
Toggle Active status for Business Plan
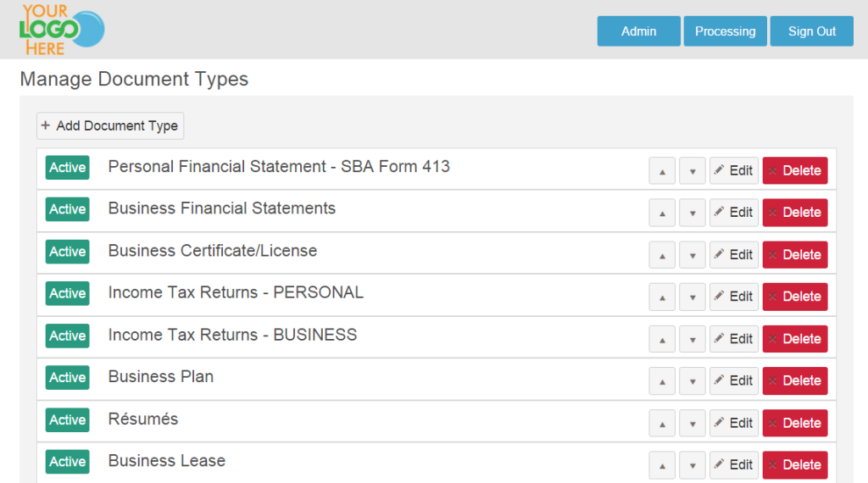[x=68, y=377]
